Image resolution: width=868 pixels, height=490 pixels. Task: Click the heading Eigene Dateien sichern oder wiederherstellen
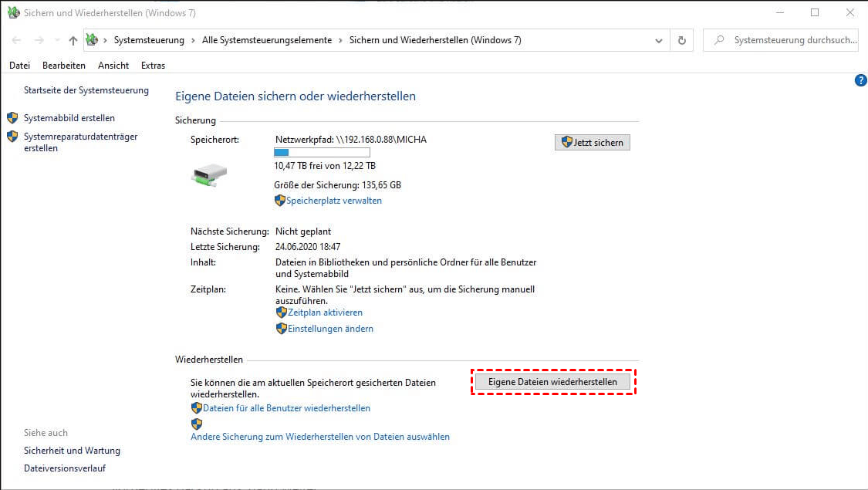point(296,96)
